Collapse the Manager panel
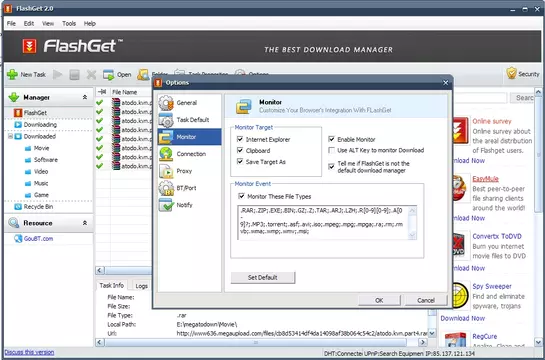The image size is (545, 360). pyautogui.click(x=85, y=97)
